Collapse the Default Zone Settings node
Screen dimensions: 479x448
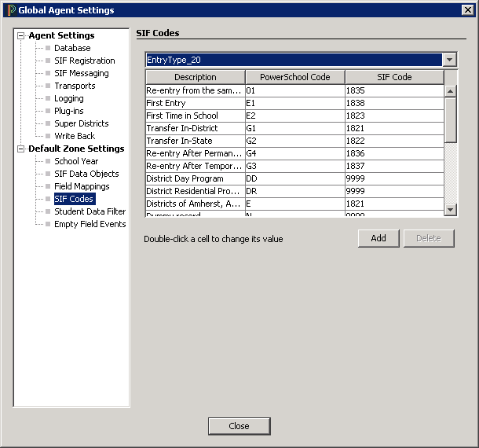coord(21,149)
